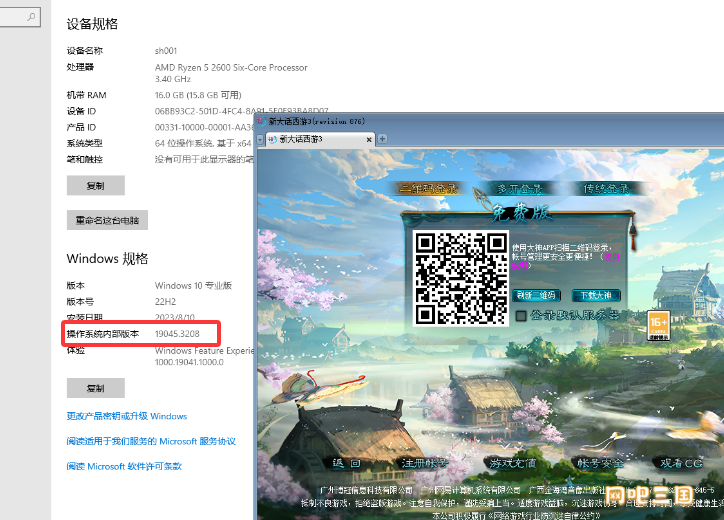Click OS build value 19045.3208
The width and height of the screenshot is (724, 520).
(x=177, y=333)
